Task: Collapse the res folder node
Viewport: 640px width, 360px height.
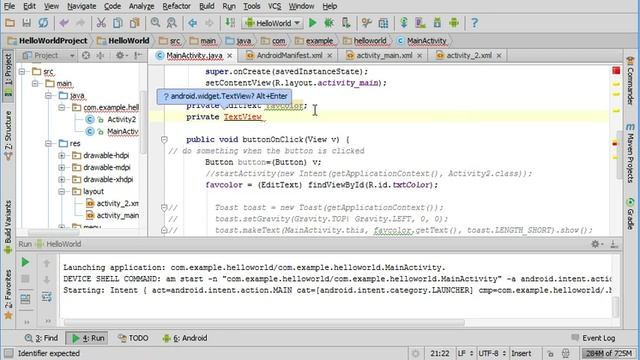Action: [49, 144]
